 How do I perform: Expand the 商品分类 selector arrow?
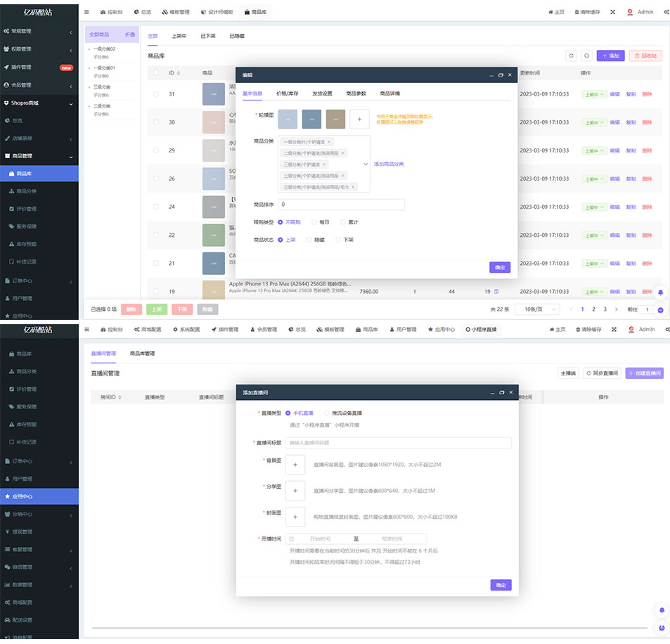point(365,164)
